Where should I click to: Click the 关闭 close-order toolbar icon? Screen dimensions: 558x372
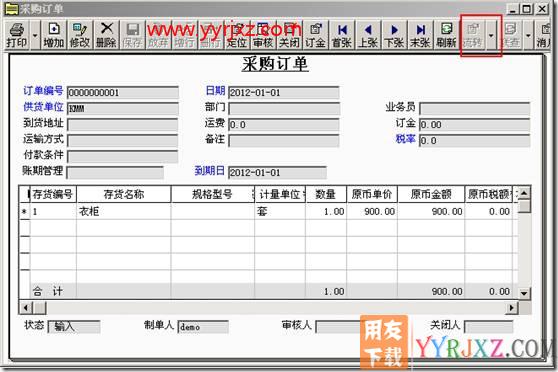[289, 35]
